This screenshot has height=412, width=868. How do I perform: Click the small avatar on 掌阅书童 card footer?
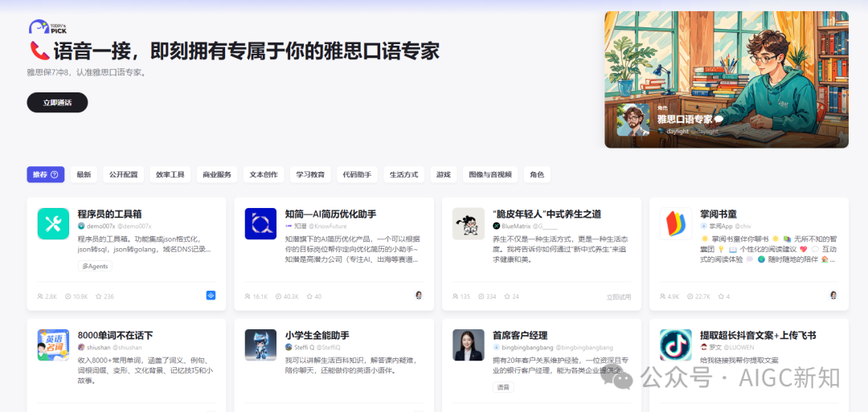pos(833,296)
